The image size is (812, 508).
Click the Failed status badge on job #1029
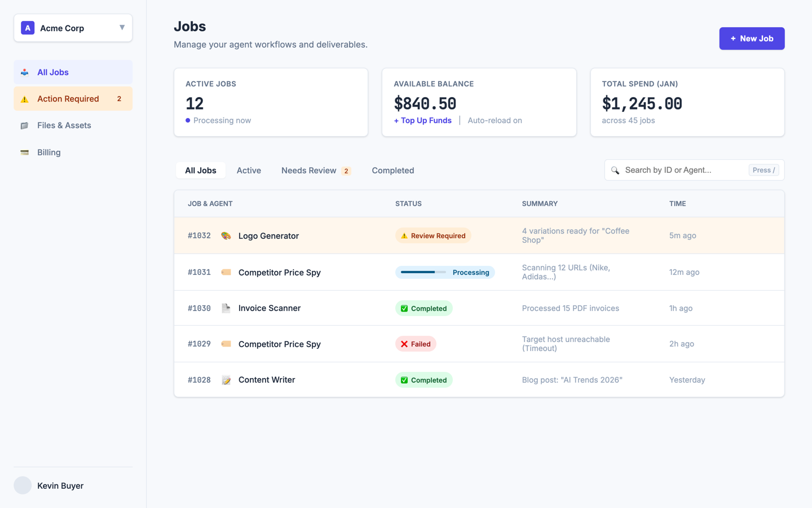point(416,344)
